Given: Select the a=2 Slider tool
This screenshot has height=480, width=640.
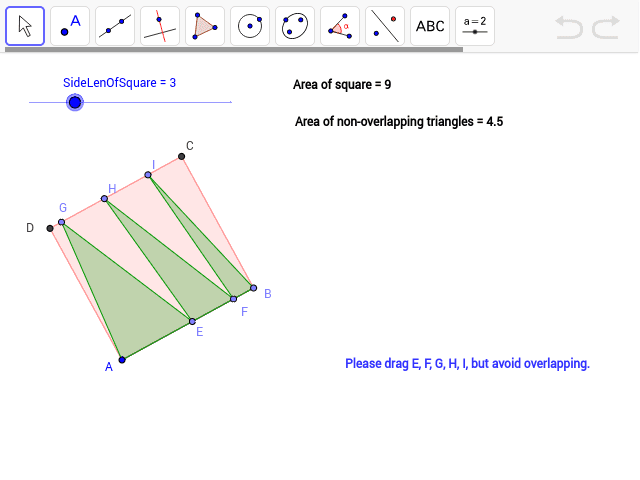Looking at the screenshot, I should pos(475,26).
